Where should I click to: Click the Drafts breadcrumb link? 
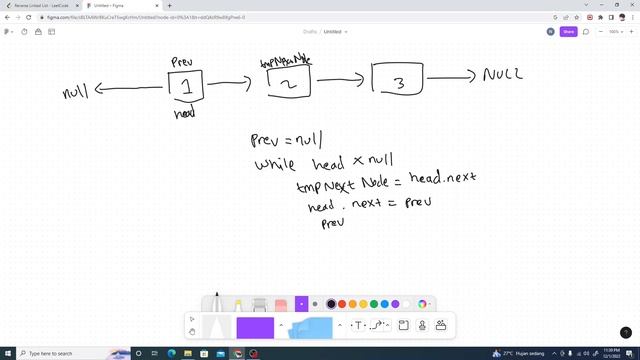(310, 31)
